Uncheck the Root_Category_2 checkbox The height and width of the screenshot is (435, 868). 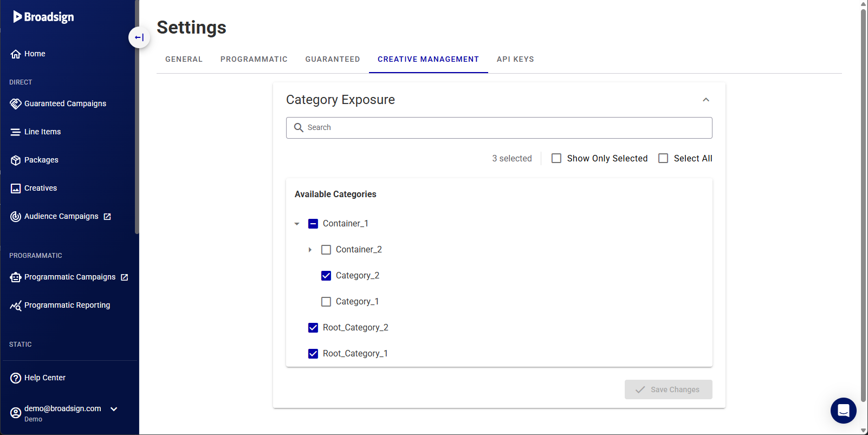pos(313,328)
